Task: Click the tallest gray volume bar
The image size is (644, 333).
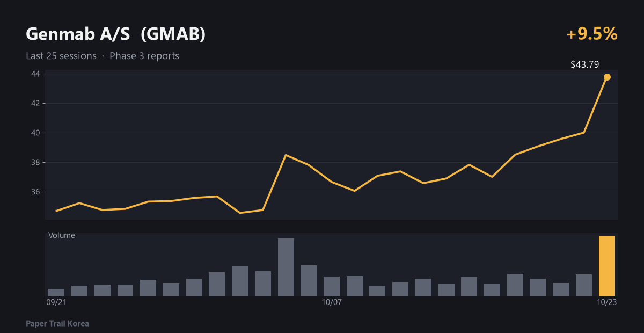Action: point(286,267)
